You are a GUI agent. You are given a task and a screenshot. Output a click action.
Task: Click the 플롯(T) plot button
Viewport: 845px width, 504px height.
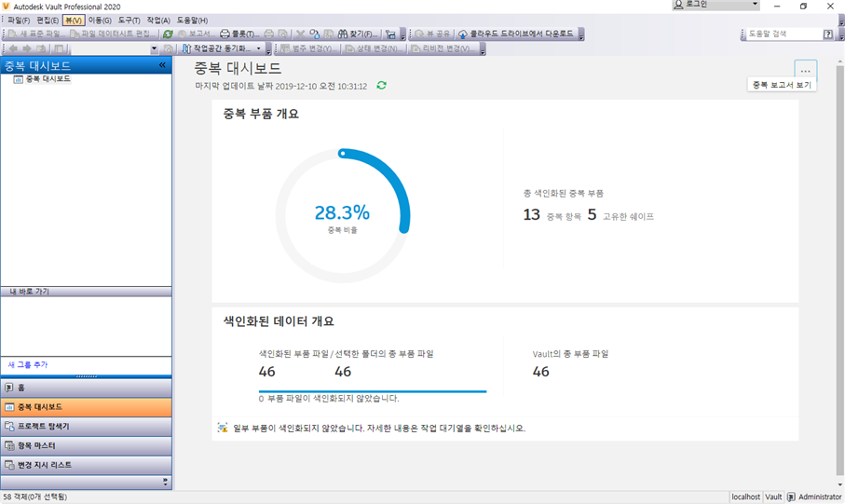point(239,34)
